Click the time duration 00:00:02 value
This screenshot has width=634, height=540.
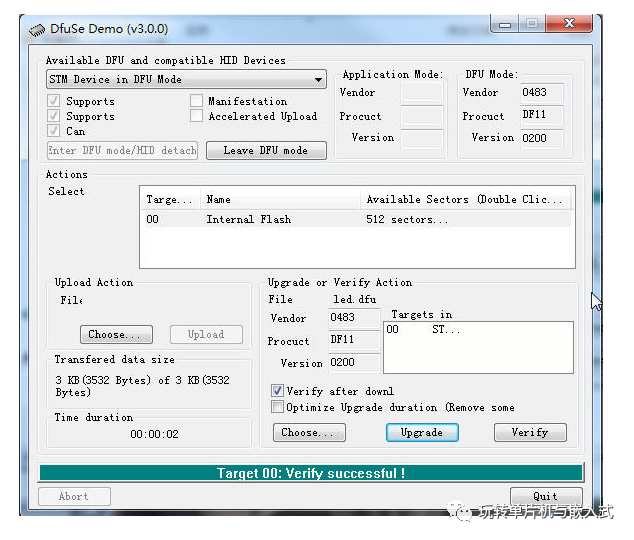[x=154, y=434]
